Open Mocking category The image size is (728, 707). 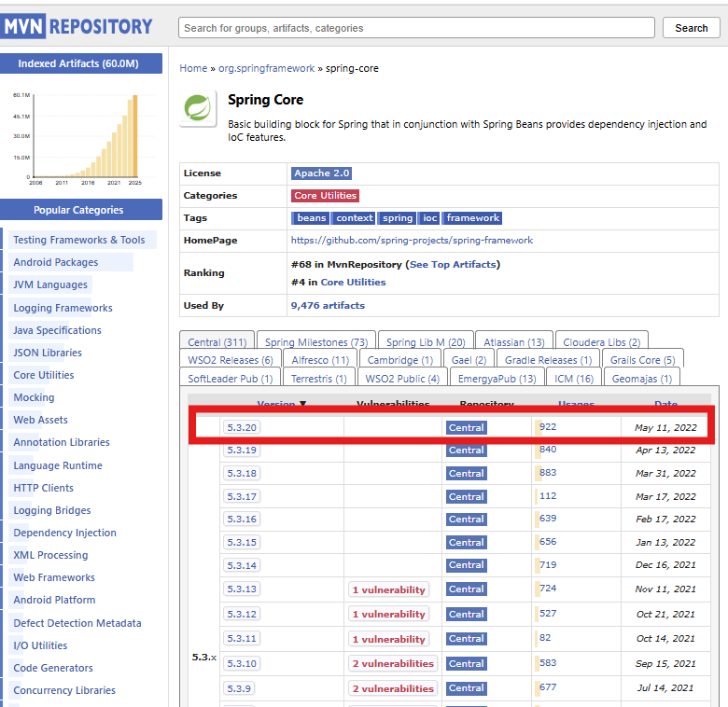[x=34, y=397]
